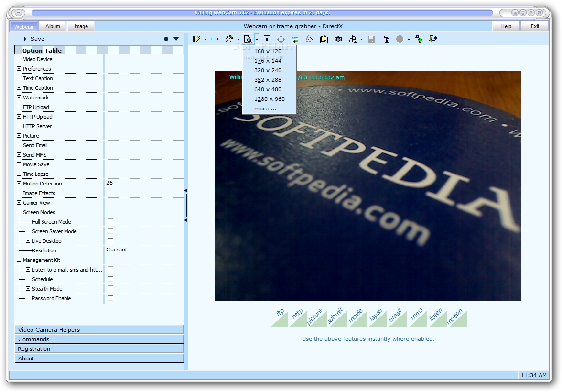Expand the Motion Detection node
The height and width of the screenshot is (392, 562).
click(x=19, y=183)
